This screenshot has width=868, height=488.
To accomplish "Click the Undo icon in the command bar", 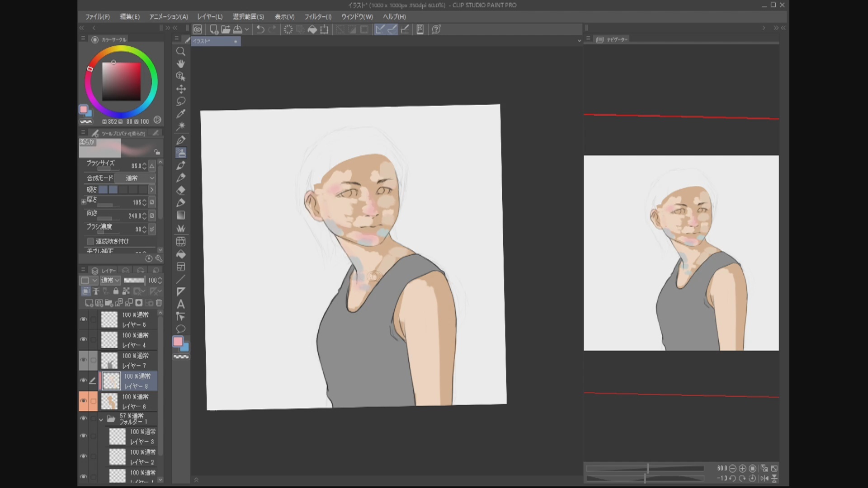I will coord(259,29).
